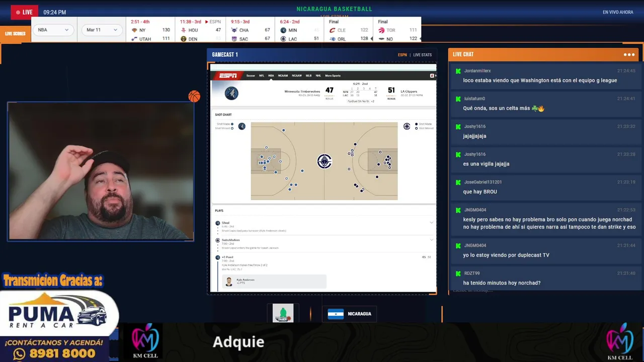Screen dimensions: 644x362
Task: Open the CLE vs ORL final score card
Action: coord(348,30)
